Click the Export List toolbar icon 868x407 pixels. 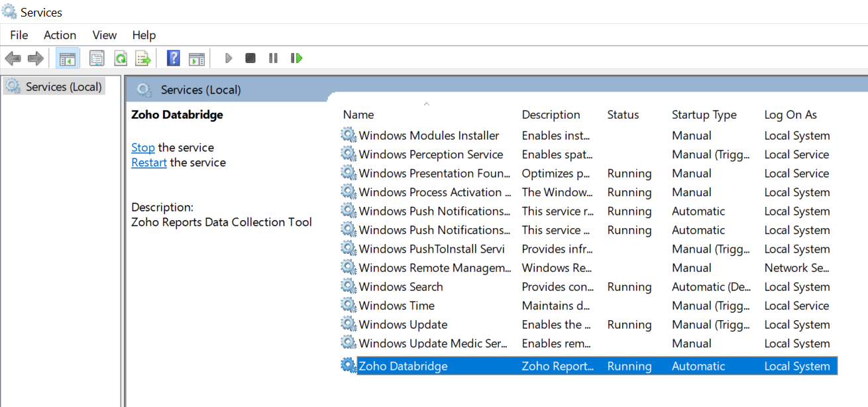pyautogui.click(x=143, y=58)
